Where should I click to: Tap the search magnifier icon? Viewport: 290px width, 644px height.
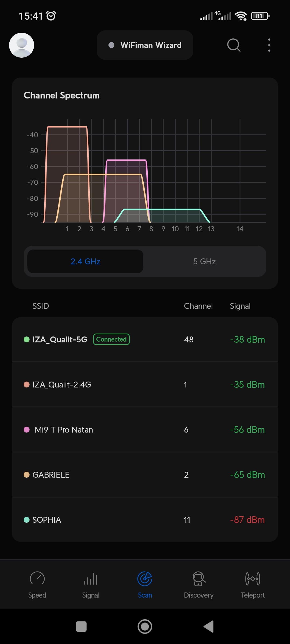[x=234, y=45]
